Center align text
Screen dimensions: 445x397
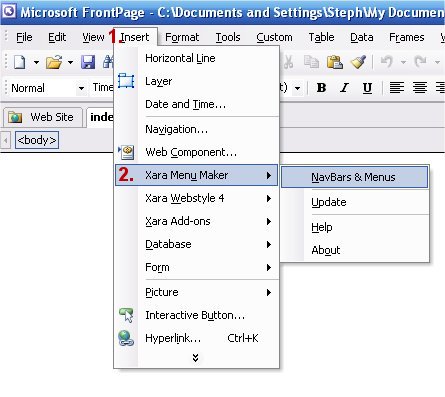(x=420, y=88)
